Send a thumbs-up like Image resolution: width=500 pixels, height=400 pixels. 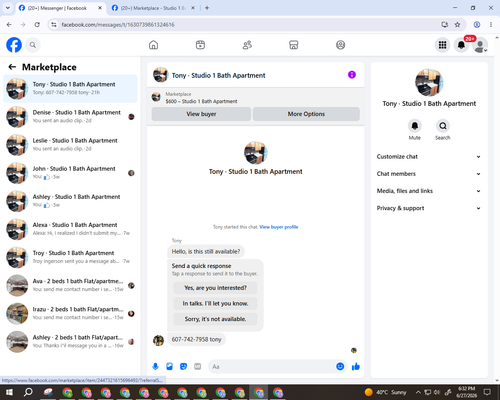pyautogui.click(x=356, y=367)
